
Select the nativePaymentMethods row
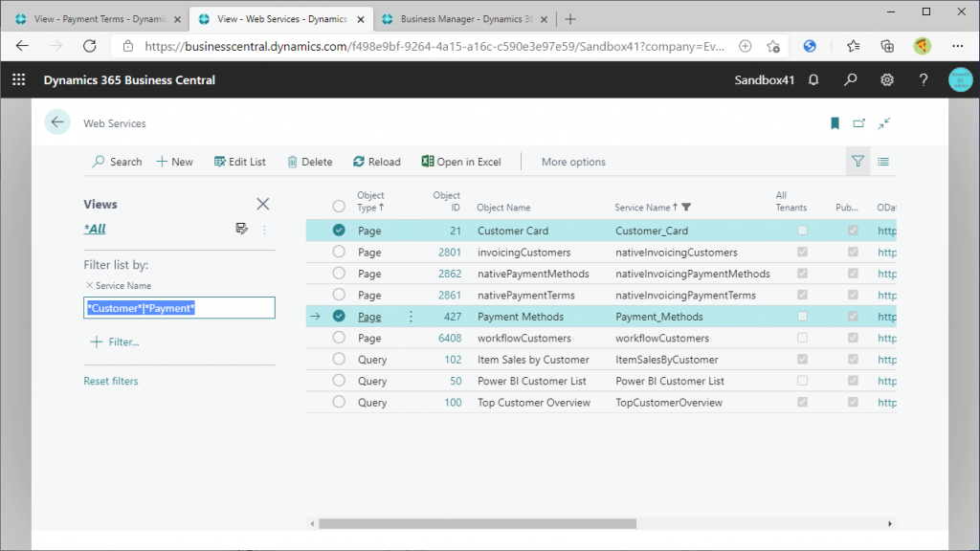coord(339,273)
